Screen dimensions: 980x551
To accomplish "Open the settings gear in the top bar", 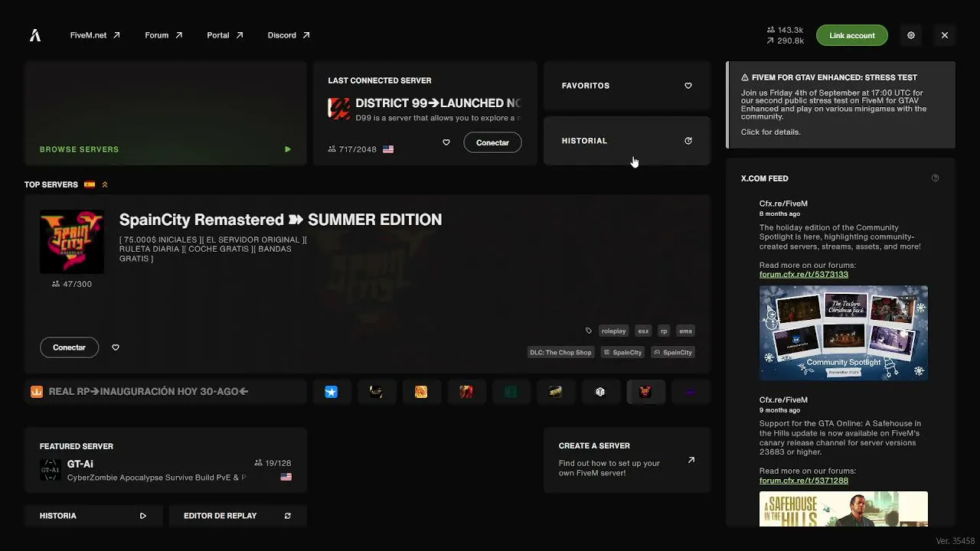I will pyautogui.click(x=911, y=35).
